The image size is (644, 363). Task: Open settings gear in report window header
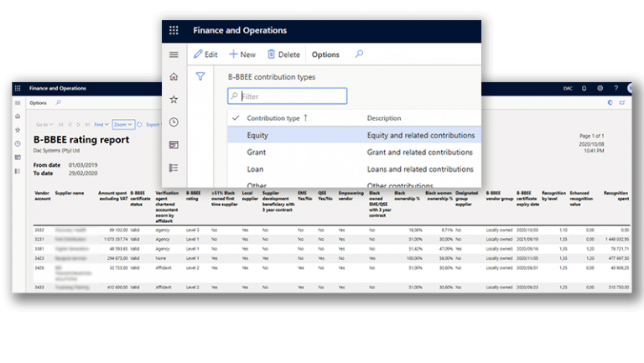(598, 88)
